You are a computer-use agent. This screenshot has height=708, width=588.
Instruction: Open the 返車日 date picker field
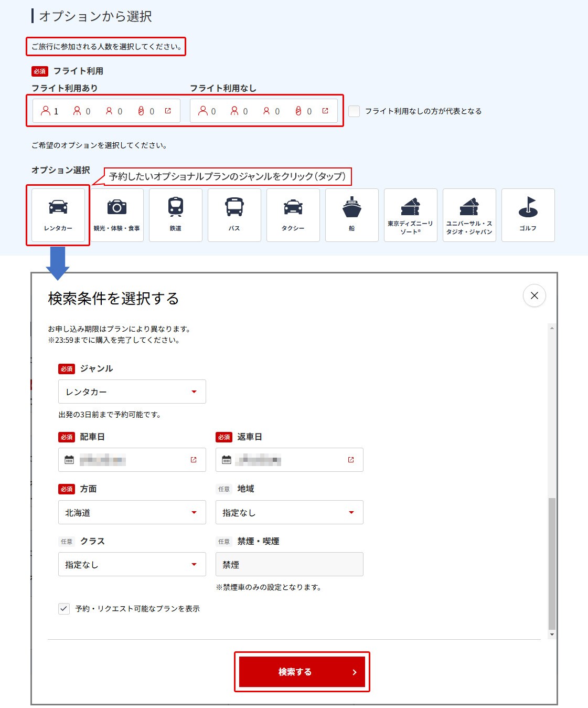(289, 460)
